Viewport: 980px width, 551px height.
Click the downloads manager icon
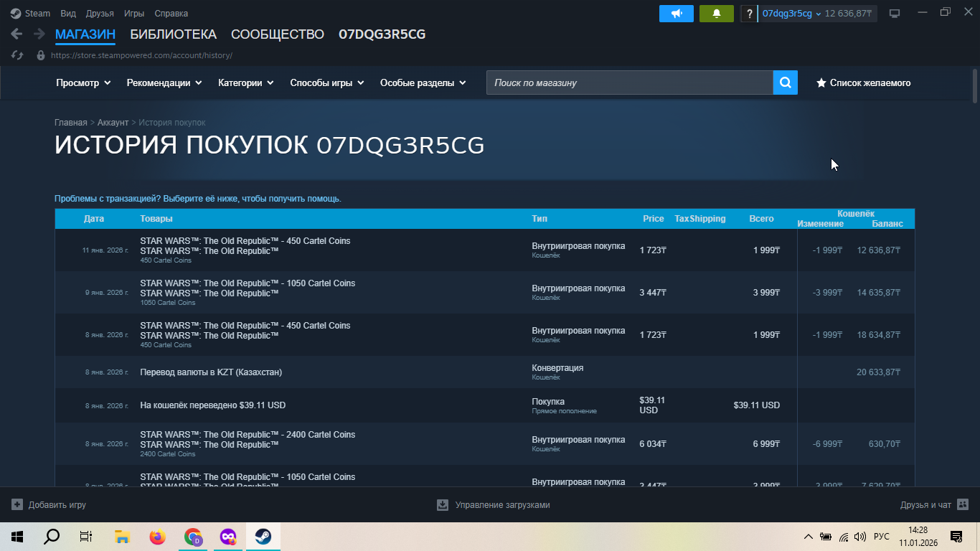[x=443, y=504]
